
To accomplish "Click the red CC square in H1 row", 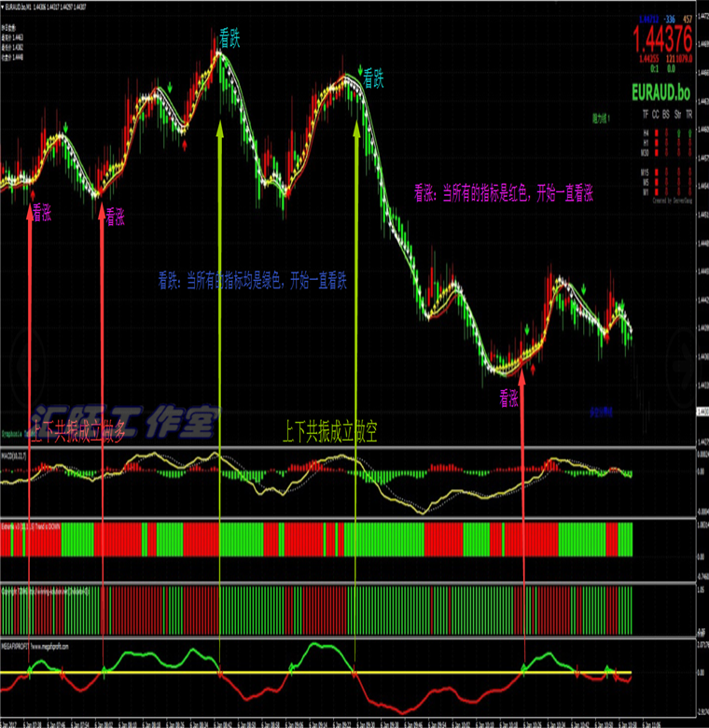I will coord(657,143).
